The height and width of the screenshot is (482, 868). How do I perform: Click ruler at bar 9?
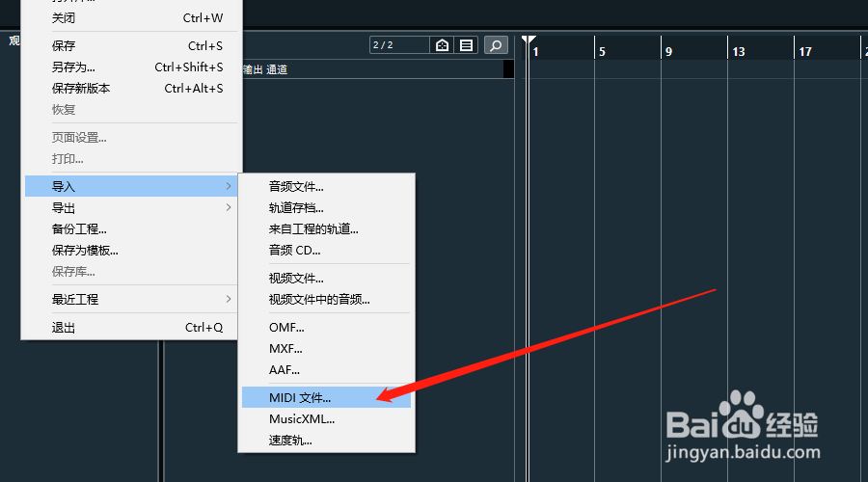click(668, 51)
